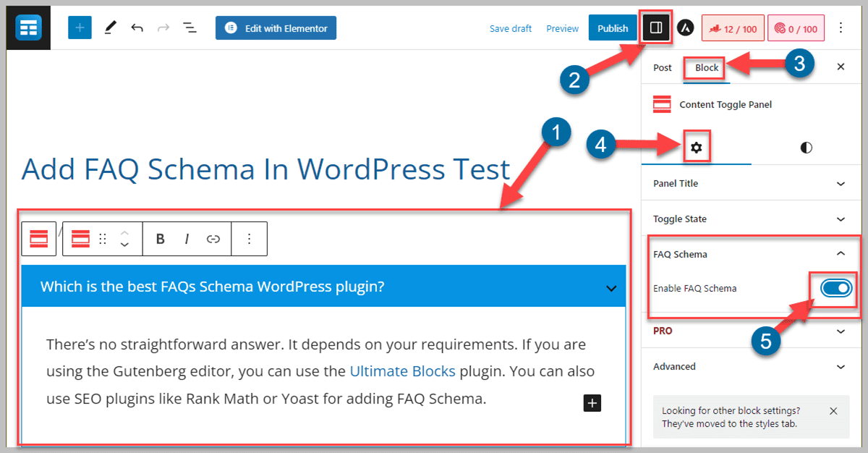Click the Publish button
Image resolution: width=868 pixels, height=453 pixels.
coord(613,27)
